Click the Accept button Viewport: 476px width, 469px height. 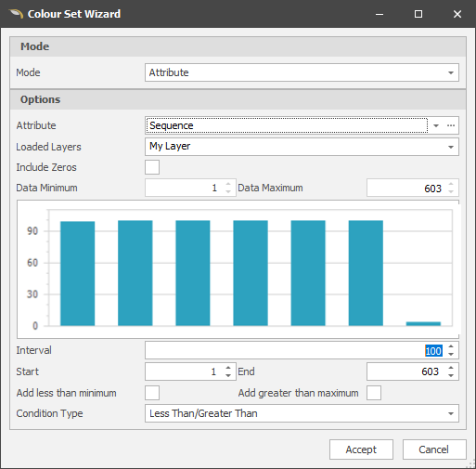pos(361,449)
